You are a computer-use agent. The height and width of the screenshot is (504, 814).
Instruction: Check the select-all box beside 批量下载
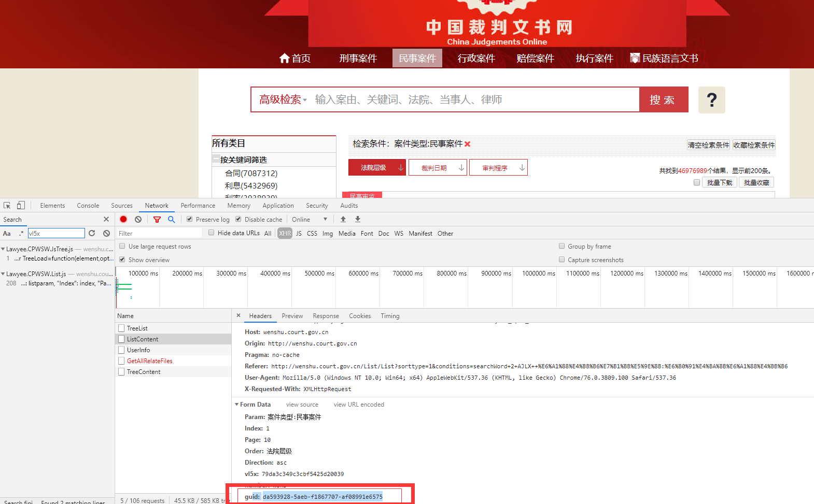pyautogui.click(x=697, y=182)
